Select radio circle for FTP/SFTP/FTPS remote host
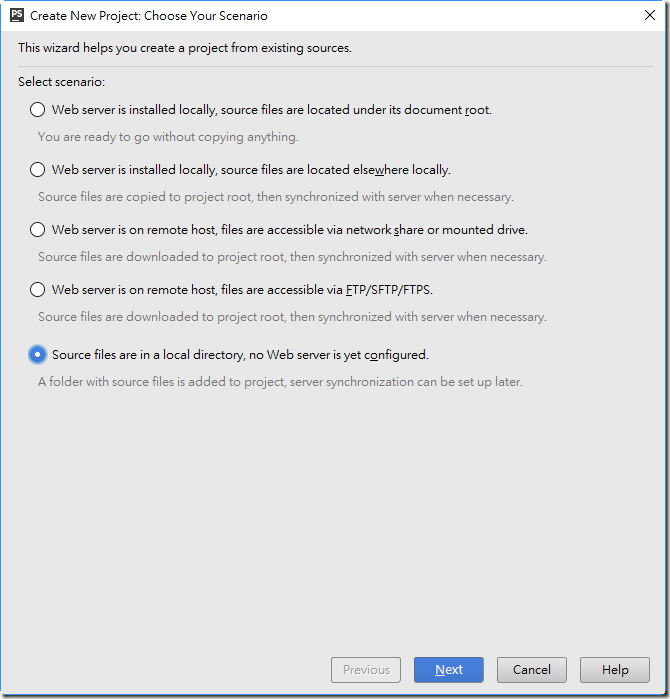Screen dimensions: 670x699 [37, 290]
